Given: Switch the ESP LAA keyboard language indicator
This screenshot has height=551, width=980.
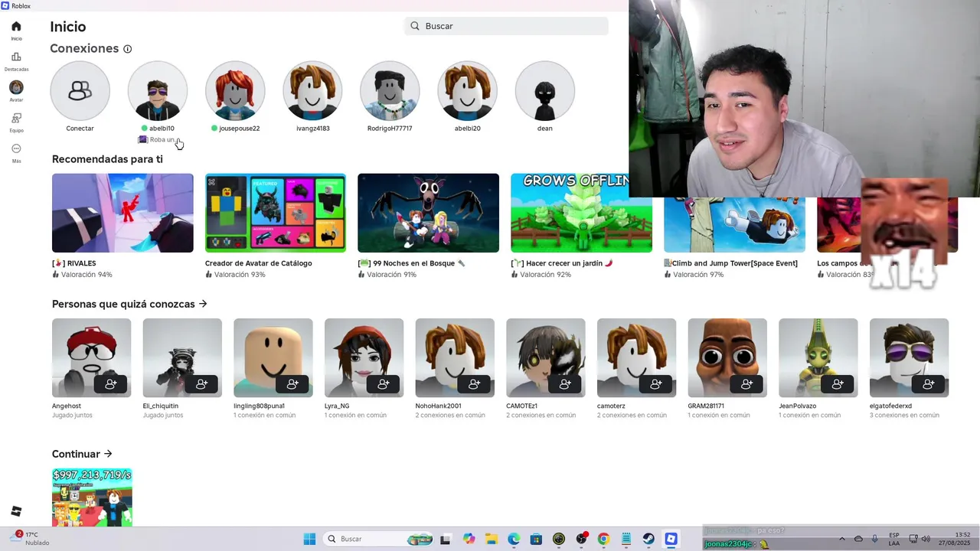Looking at the screenshot, I should point(894,539).
